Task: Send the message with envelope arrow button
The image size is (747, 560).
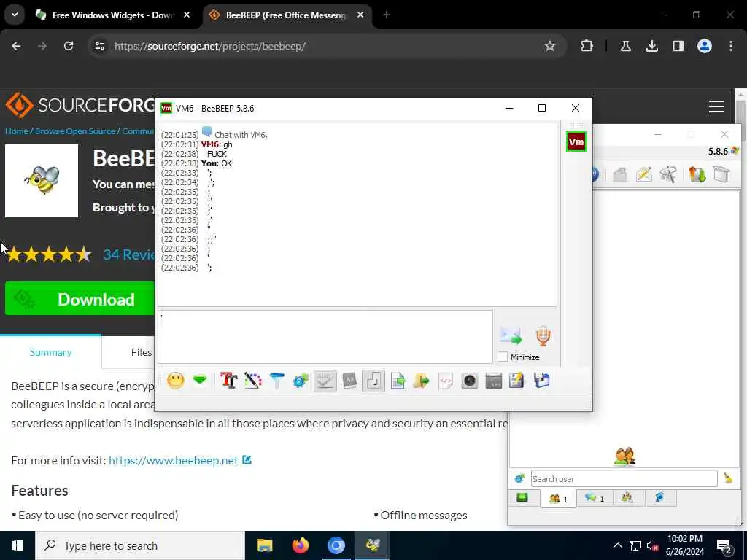Action: click(511, 336)
